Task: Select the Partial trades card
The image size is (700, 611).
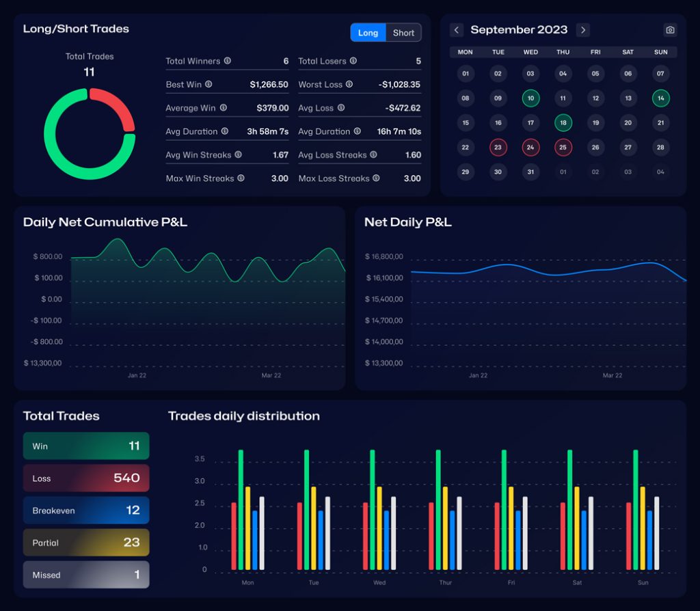Action: [86, 543]
